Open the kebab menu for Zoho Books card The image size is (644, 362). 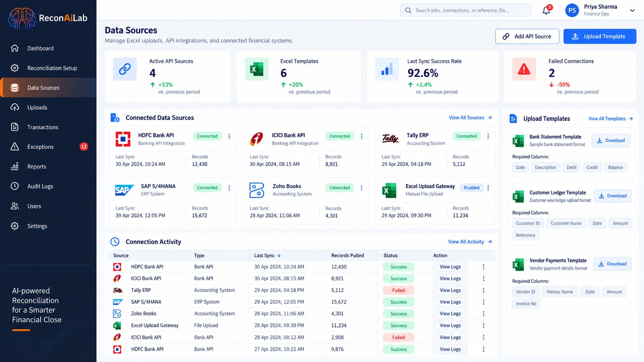(x=361, y=188)
